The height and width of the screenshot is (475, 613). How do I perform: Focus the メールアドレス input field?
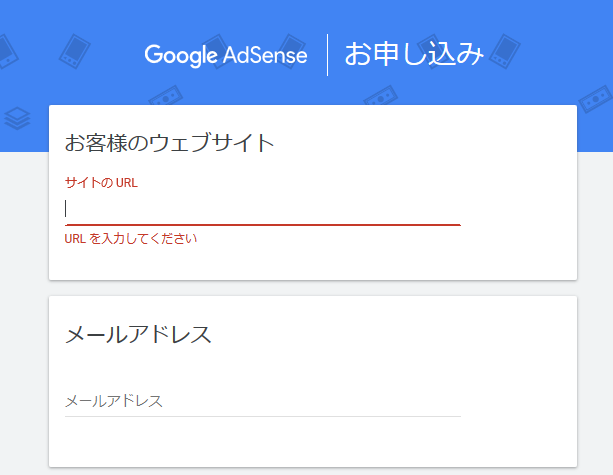[262, 401]
